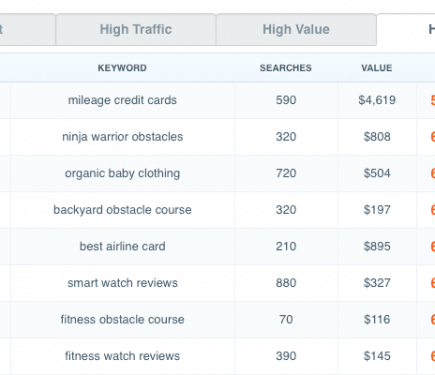435x375 pixels.
Task: Click the $808 value cell
Action: point(377,137)
